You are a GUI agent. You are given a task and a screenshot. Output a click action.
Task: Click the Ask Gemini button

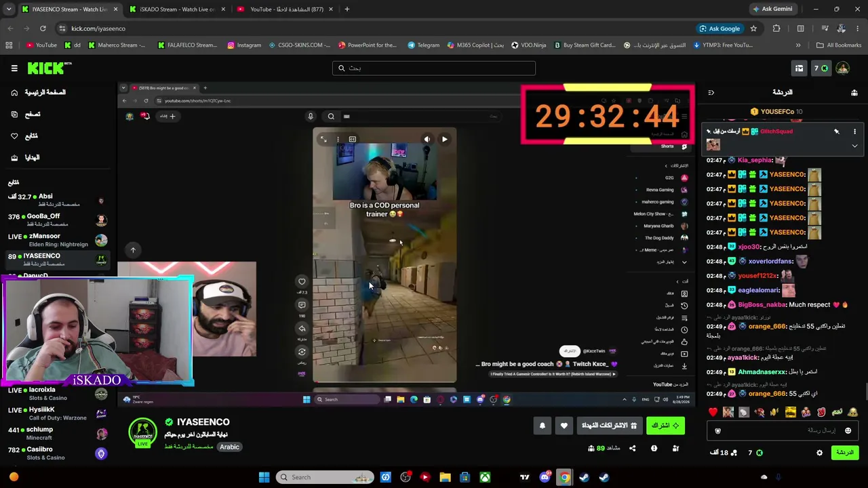tap(772, 9)
